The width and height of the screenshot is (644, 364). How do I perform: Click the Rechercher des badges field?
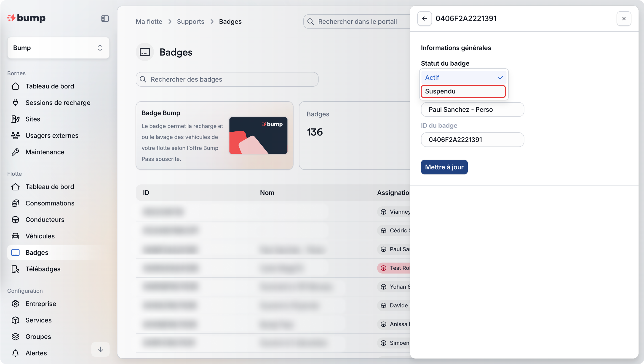[x=227, y=79]
